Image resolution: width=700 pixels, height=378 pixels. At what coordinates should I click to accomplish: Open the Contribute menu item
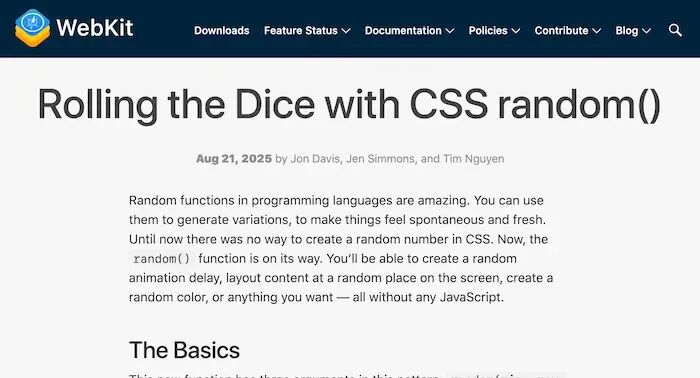click(x=561, y=30)
